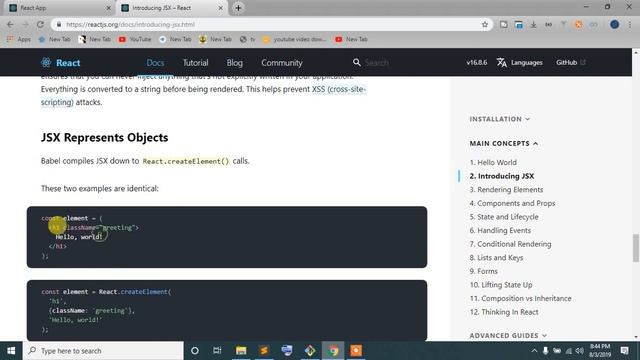Expand the Advanced Guides section
The image size is (640, 360).
pos(508,336)
